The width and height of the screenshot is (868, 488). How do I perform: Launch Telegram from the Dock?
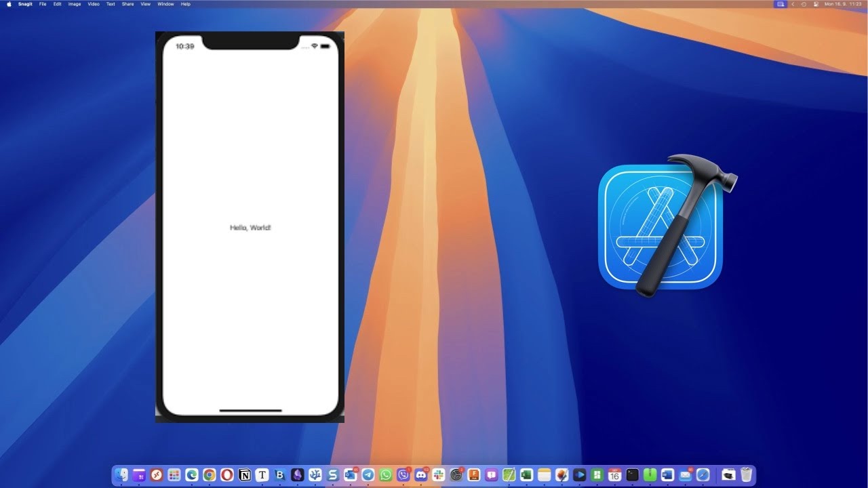coord(368,475)
